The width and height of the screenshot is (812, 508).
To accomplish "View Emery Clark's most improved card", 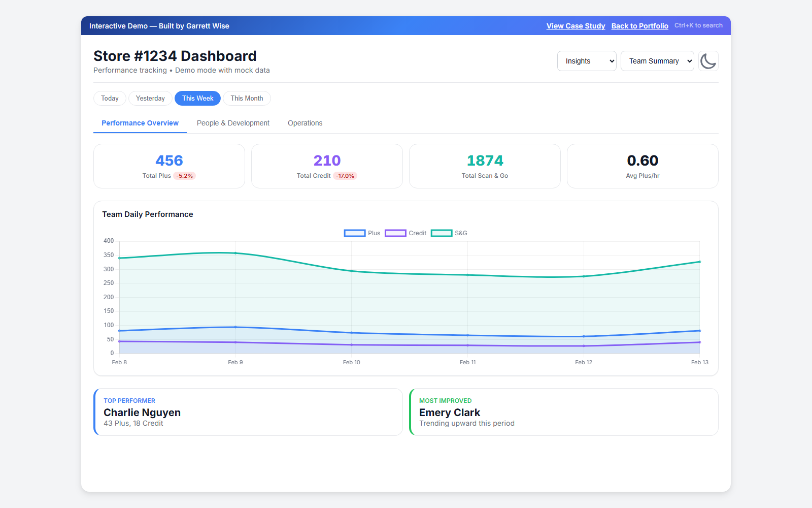I will click(563, 411).
